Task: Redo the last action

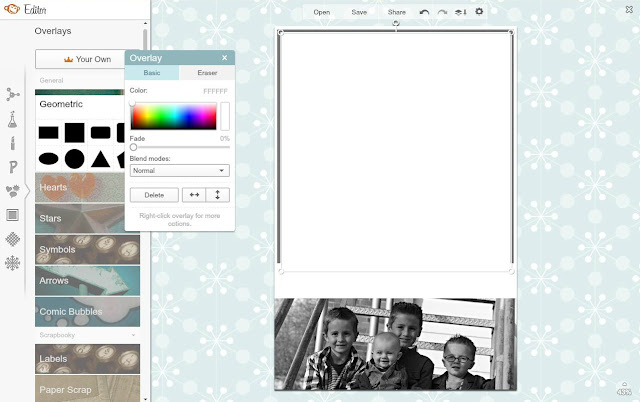Action: (442, 12)
